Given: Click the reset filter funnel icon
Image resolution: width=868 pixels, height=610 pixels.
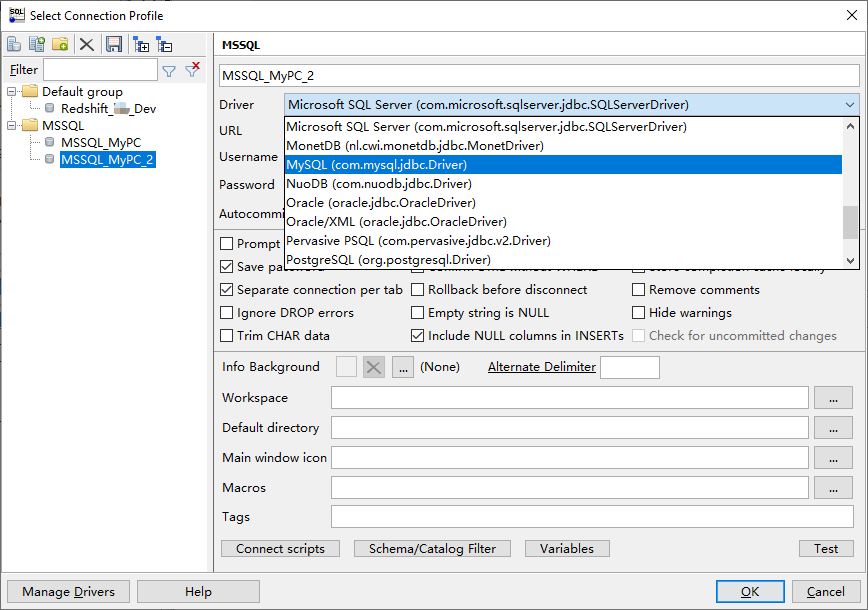Looking at the screenshot, I should [193, 70].
